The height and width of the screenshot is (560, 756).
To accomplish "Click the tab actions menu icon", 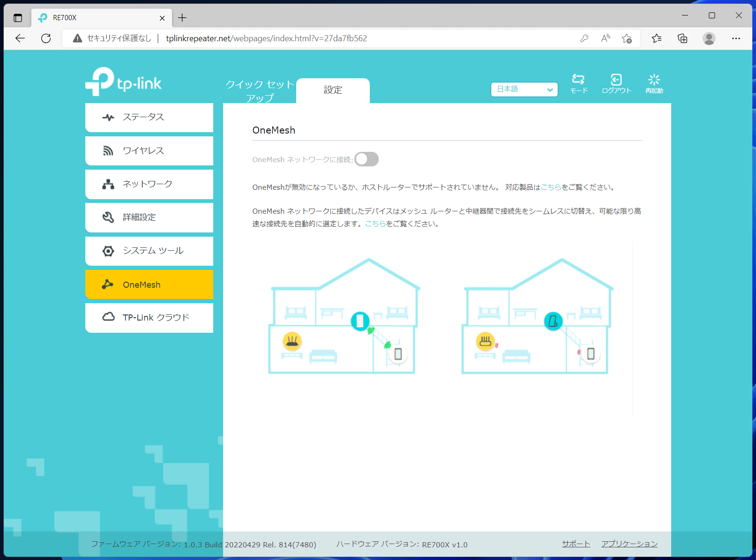I will point(18,18).
